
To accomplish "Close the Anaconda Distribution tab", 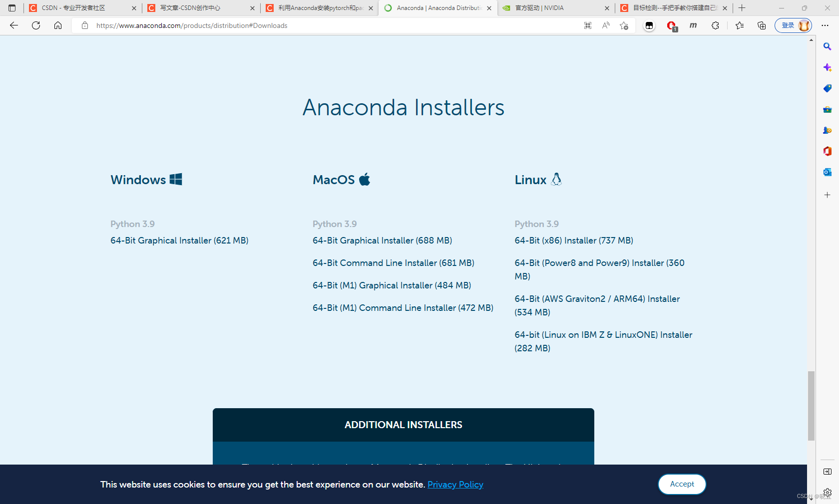I will coord(489,8).
